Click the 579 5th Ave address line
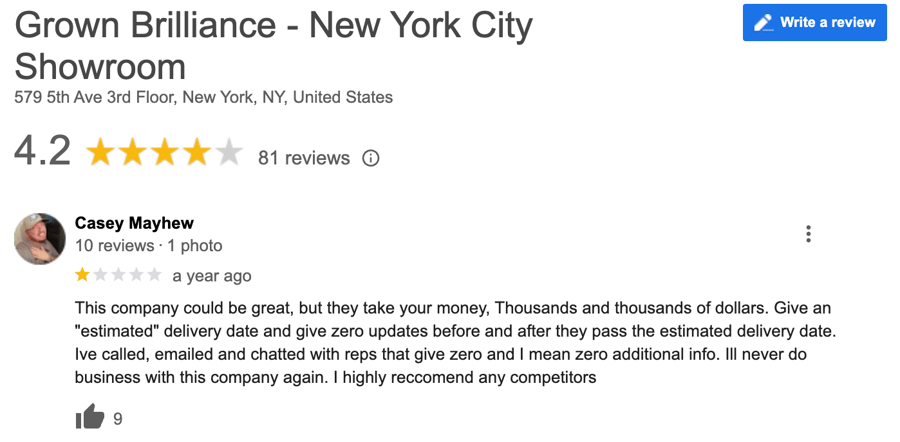The image size is (900, 442). coord(204,98)
